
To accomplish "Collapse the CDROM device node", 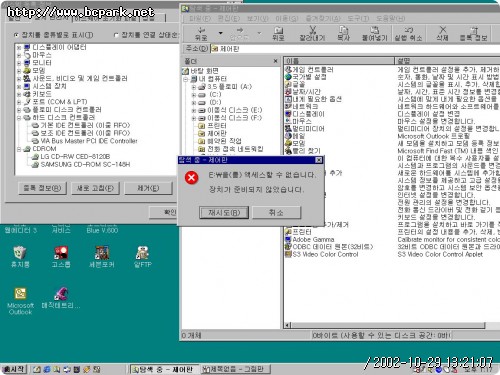I will point(19,149).
